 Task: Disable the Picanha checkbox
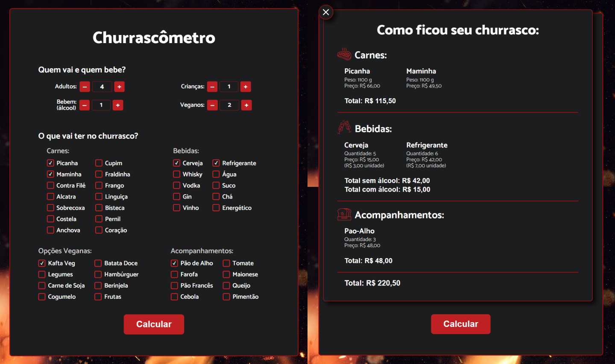pos(50,163)
